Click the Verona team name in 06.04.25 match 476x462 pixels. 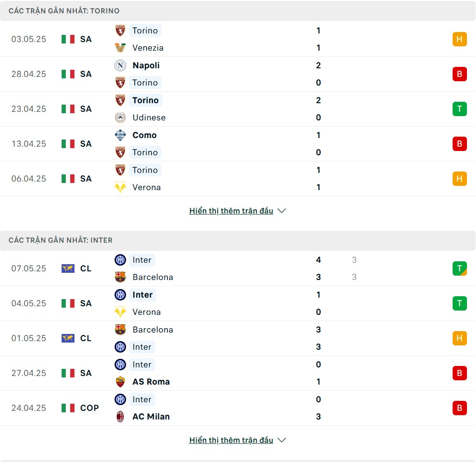coord(147,187)
